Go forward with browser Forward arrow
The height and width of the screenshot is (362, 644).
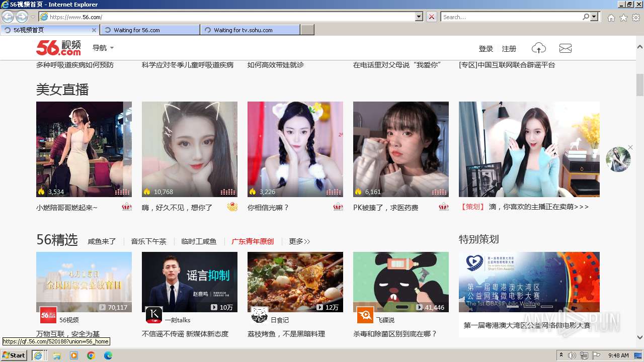[x=22, y=17]
